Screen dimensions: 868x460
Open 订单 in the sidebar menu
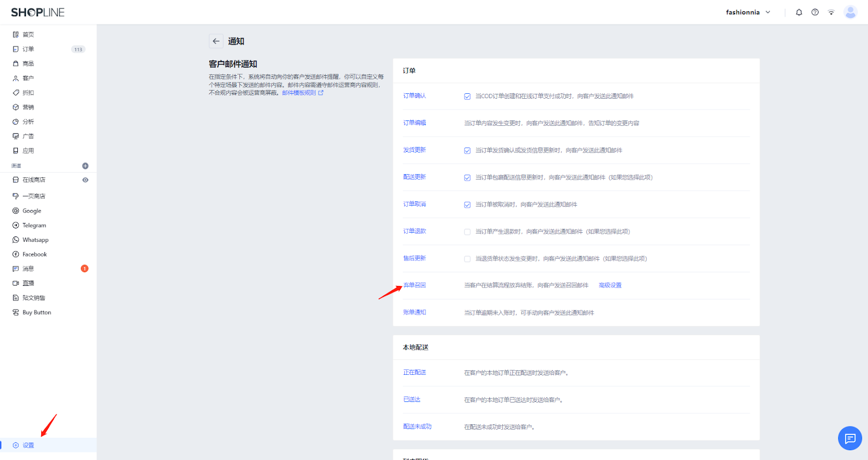click(x=28, y=49)
